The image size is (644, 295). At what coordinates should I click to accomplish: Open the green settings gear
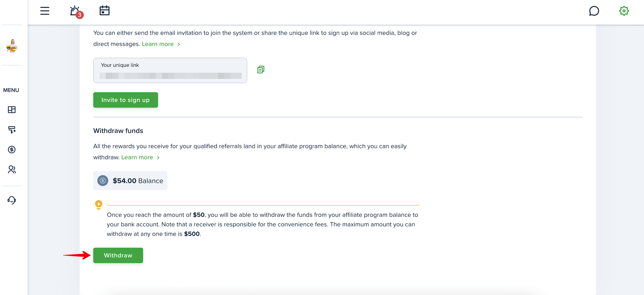624,11
